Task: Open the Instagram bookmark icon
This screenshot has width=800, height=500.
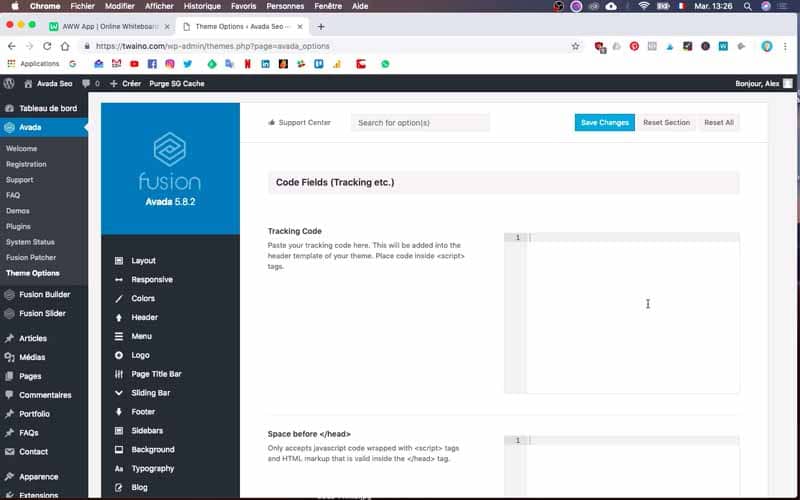Action: pos(170,64)
